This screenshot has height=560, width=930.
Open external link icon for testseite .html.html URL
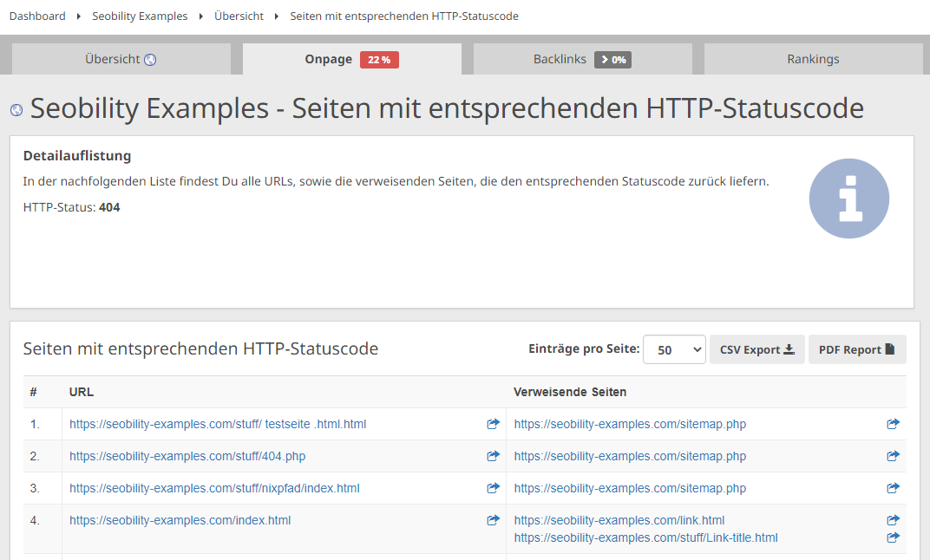coord(493,424)
